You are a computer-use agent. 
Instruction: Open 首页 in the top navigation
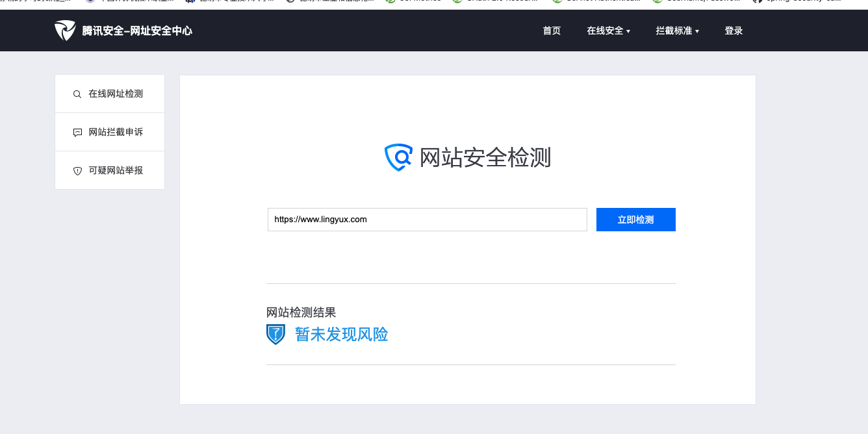[552, 31]
